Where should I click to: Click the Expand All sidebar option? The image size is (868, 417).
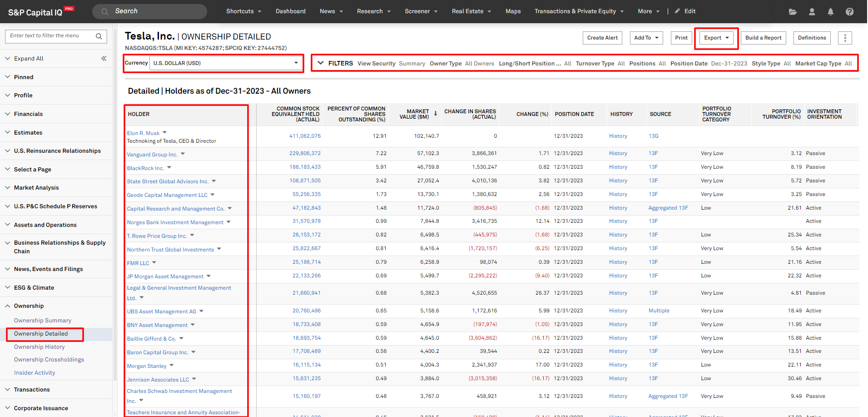coord(29,59)
